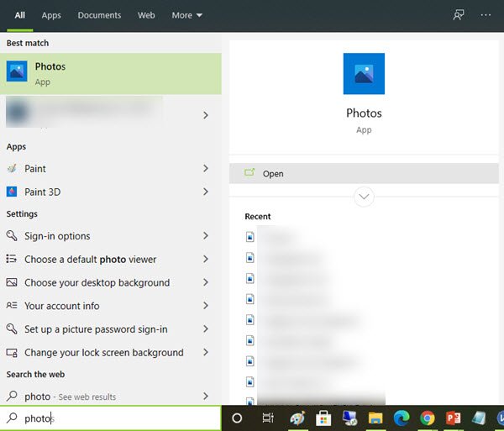The height and width of the screenshot is (431, 504).
Task: Click Open for the Photos app
Action: 364,174
